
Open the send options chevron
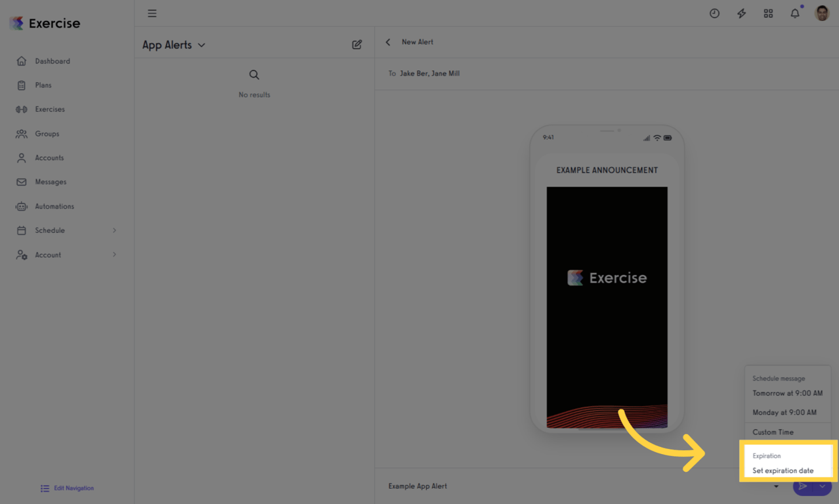coord(822,486)
